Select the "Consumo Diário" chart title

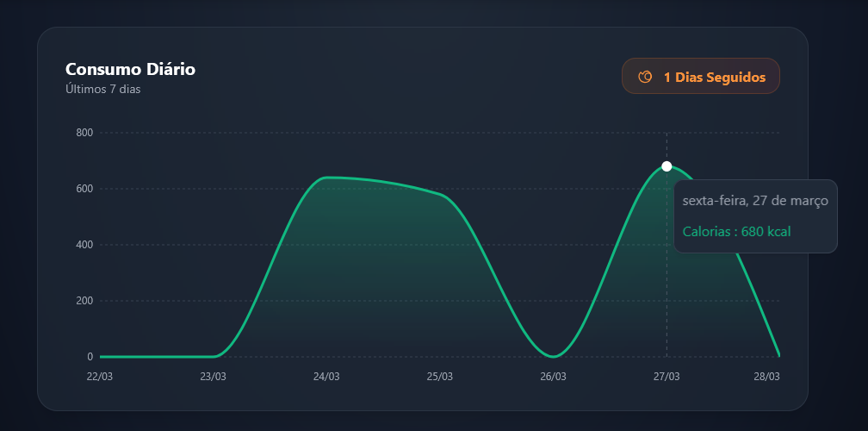[x=130, y=70]
